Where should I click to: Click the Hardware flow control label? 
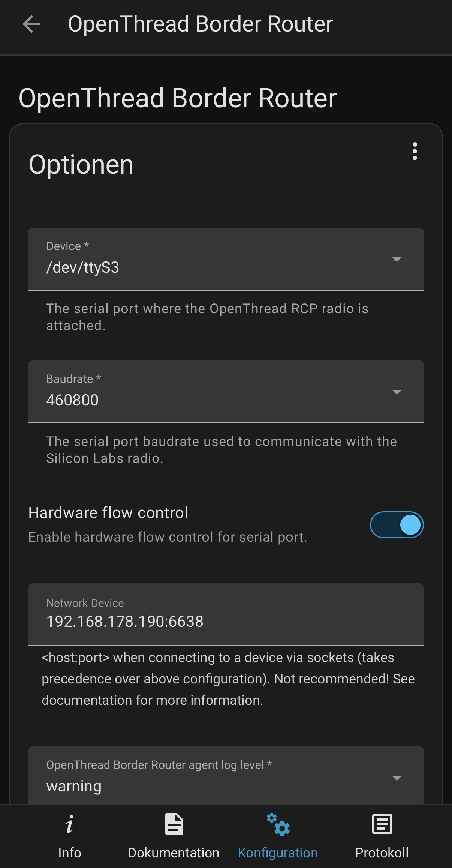pyautogui.click(x=108, y=513)
